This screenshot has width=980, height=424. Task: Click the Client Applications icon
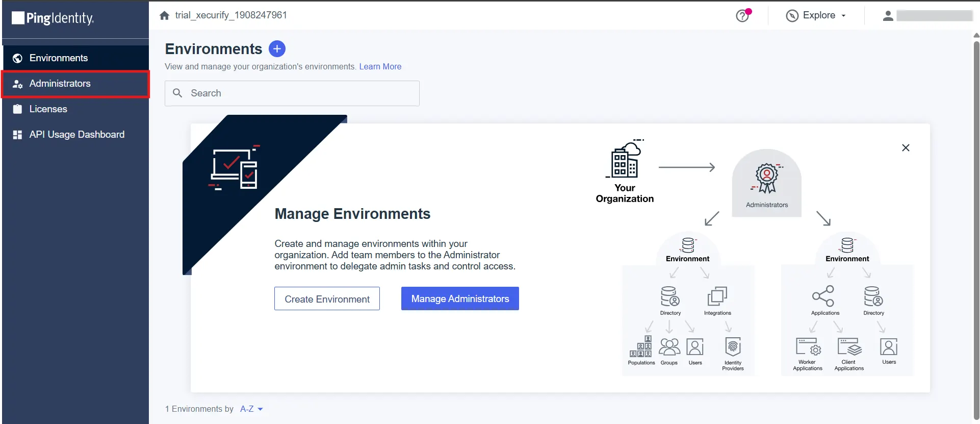(x=849, y=346)
